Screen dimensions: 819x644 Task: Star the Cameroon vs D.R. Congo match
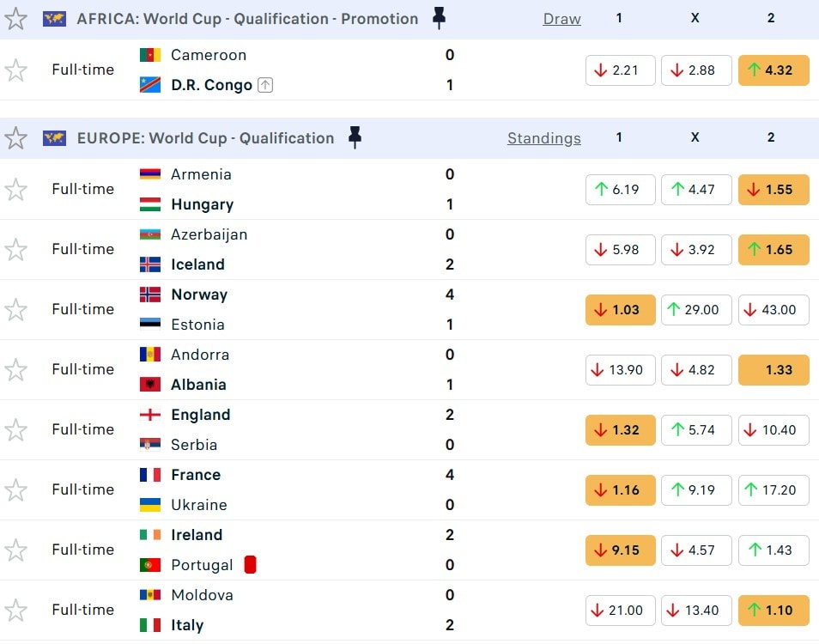click(x=16, y=70)
